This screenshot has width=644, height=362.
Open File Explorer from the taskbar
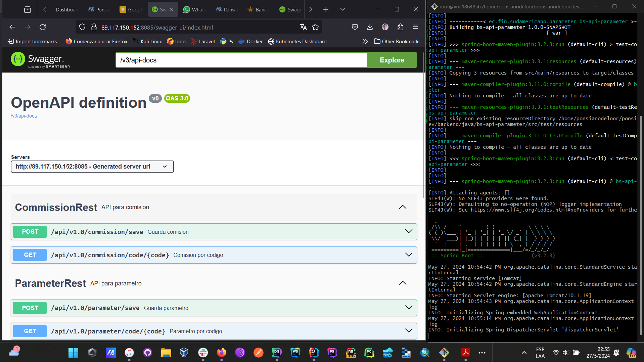tap(166, 353)
